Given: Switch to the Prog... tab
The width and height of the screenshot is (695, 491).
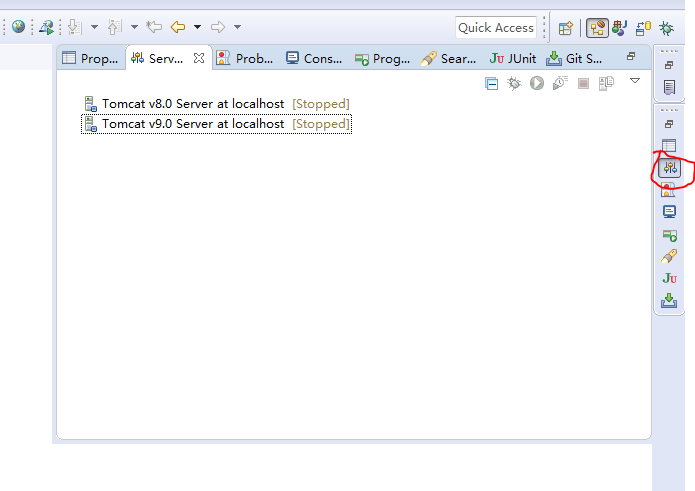Looking at the screenshot, I should (383, 58).
